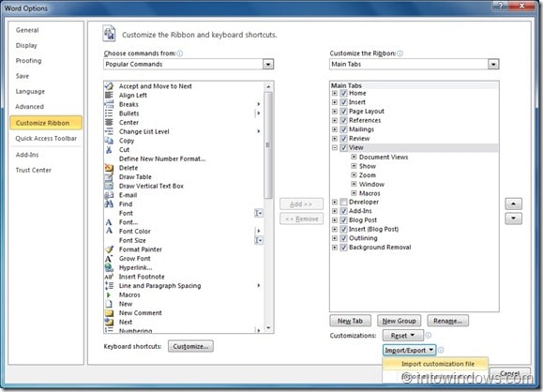This screenshot has width=543, height=392.
Task: Click the Center alignment icon
Action: [109, 122]
